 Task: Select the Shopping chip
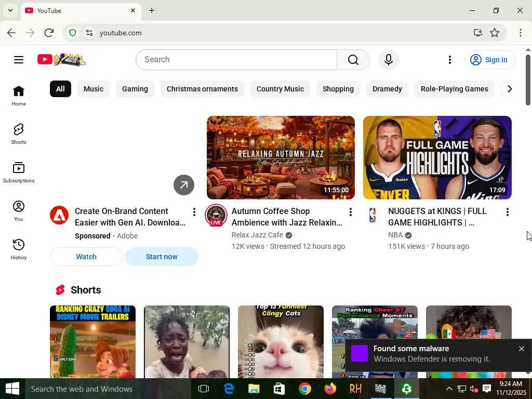click(338, 89)
